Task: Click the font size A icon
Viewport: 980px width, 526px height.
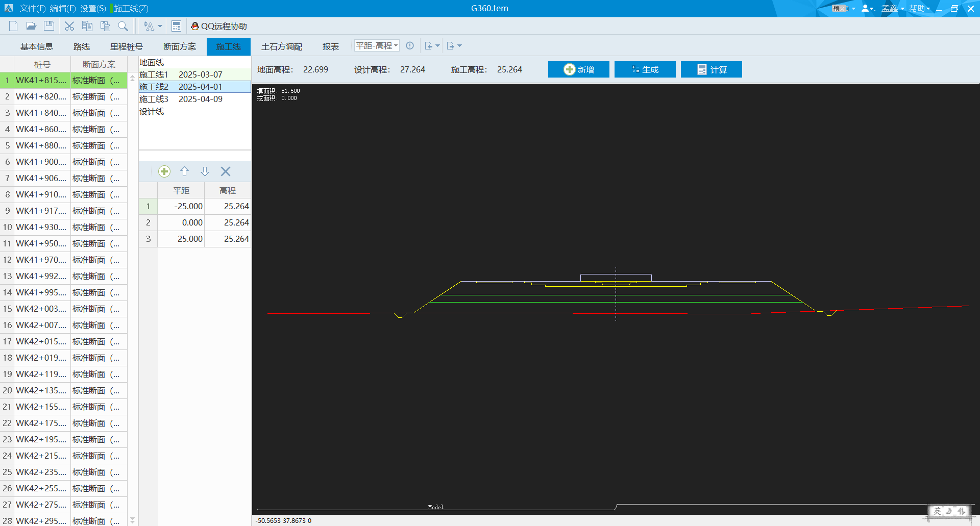Action: 149,26
